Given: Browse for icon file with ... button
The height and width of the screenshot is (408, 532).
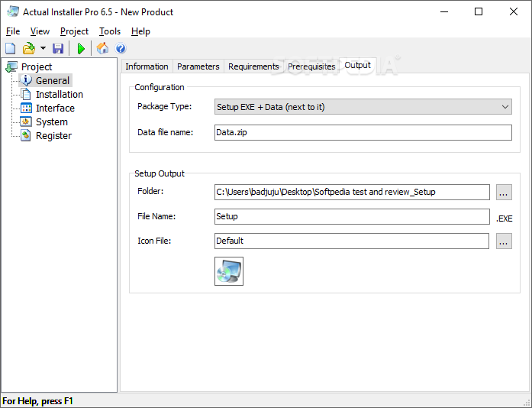Looking at the screenshot, I should (x=504, y=241).
